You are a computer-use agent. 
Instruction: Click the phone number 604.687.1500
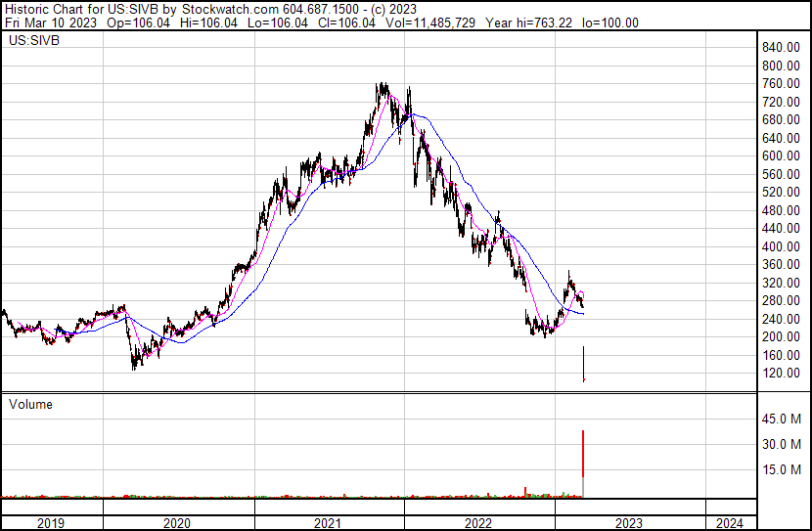pos(321,10)
